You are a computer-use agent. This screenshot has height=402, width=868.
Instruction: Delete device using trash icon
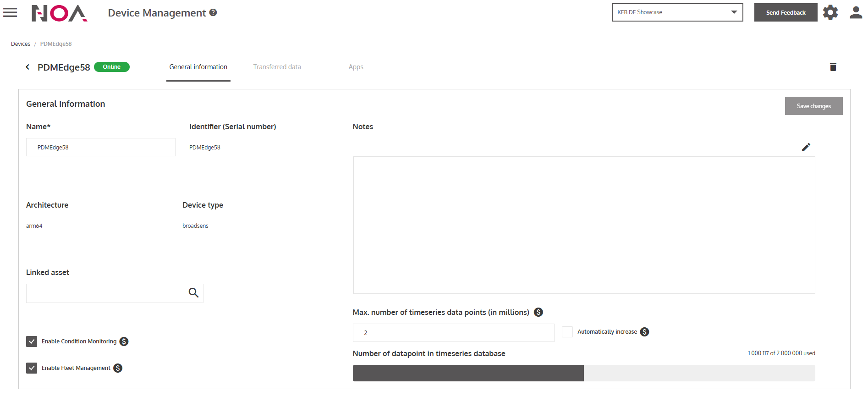point(833,67)
